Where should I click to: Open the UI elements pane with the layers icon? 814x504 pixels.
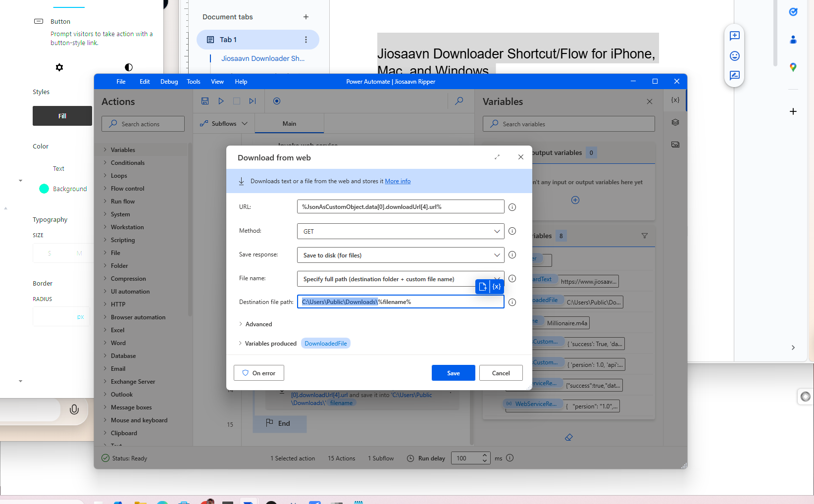[x=675, y=122]
